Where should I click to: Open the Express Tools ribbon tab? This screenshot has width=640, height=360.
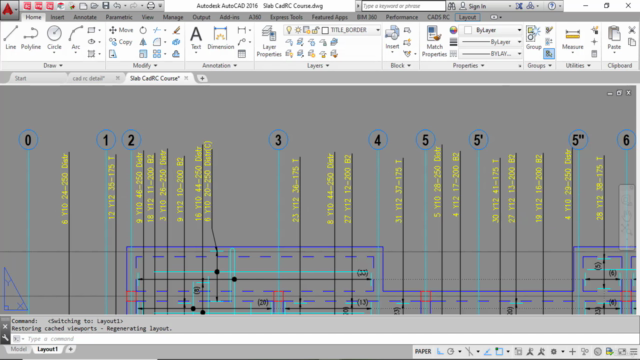pyautogui.click(x=286, y=17)
